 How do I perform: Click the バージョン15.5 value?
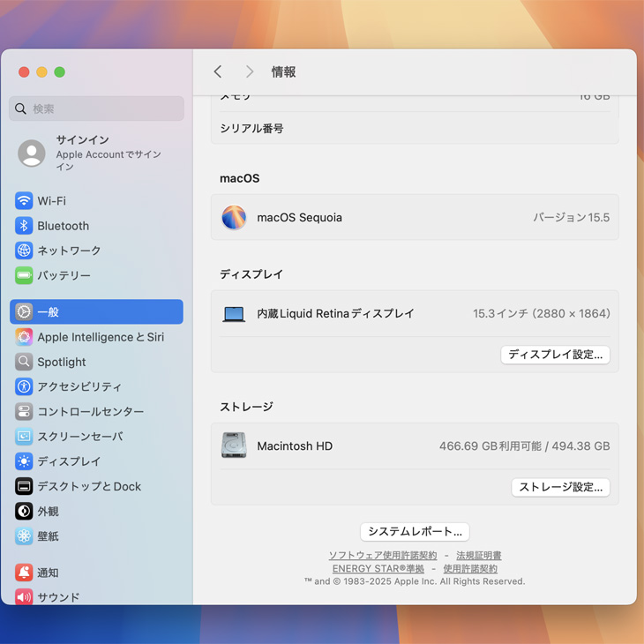point(572,217)
